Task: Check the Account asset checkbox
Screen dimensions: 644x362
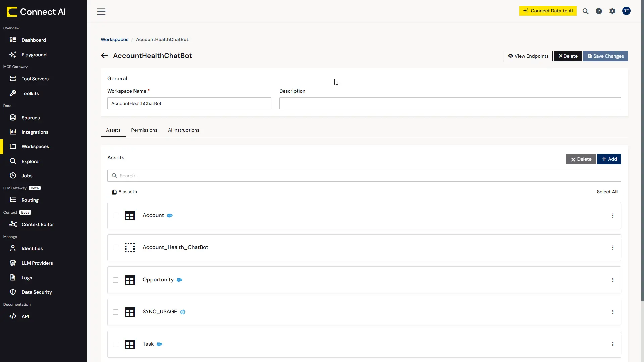Action: [116, 216]
